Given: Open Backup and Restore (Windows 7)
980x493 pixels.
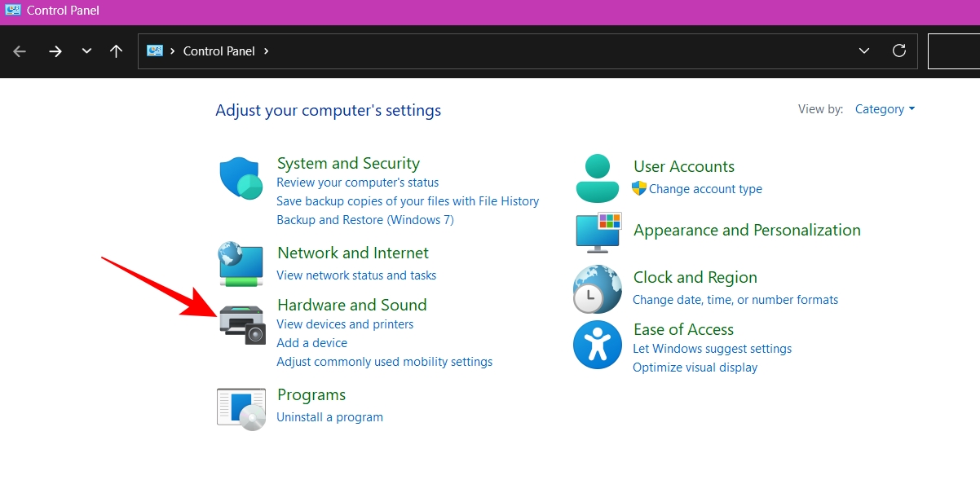Looking at the screenshot, I should tap(365, 220).
